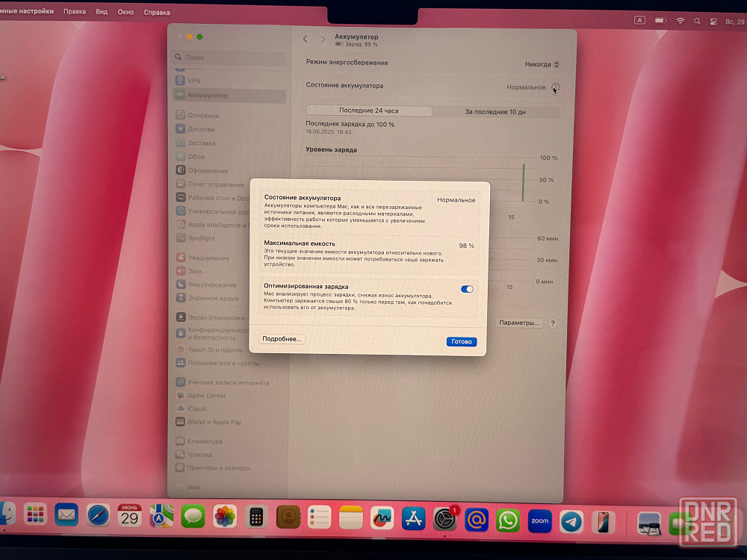
Task: Open Control Center from menu bar
Action: pyautogui.click(x=713, y=22)
